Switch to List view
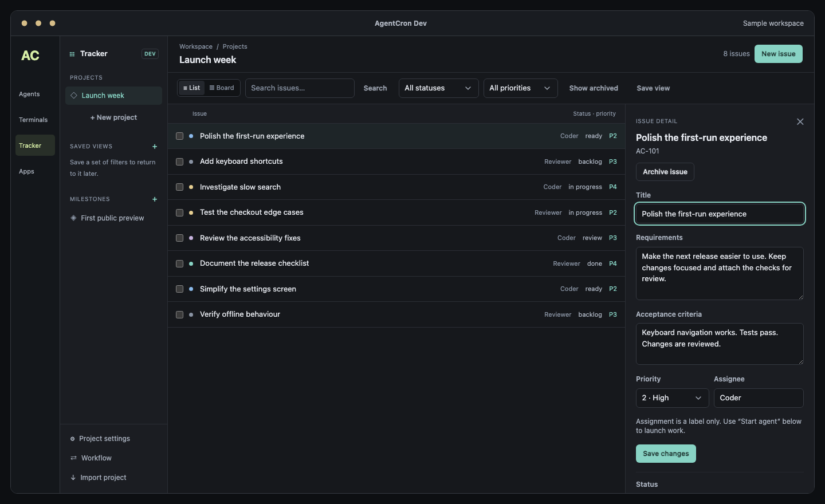The width and height of the screenshot is (825, 504). coord(191,88)
